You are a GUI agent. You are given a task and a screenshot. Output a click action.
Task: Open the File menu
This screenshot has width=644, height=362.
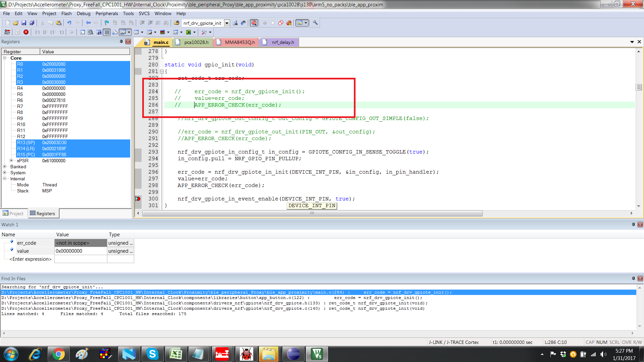(6, 13)
